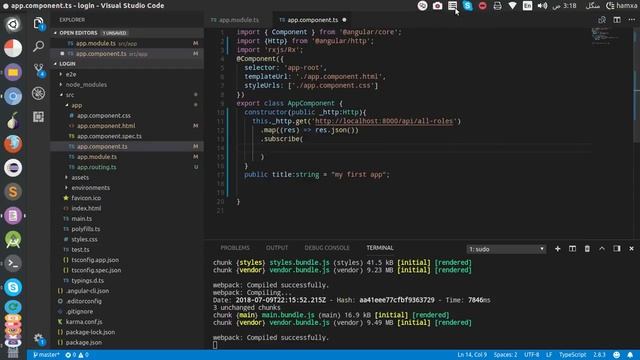Expand the e2e folder
Image resolution: width=640 pixels, height=360 pixels.
(x=71, y=74)
